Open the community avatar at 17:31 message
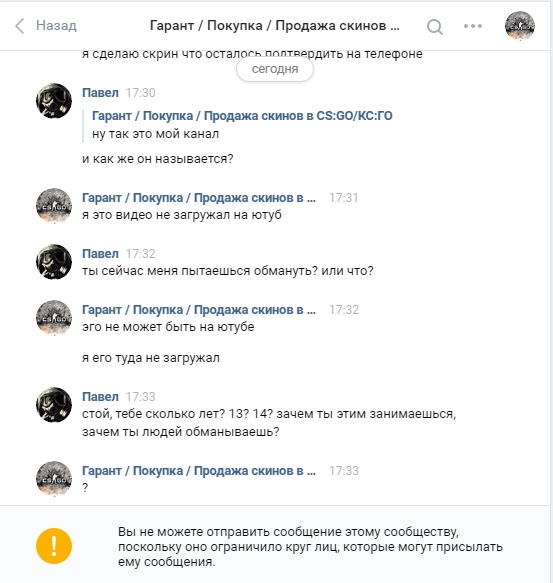Image resolution: width=553 pixels, height=583 pixels. [54, 206]
